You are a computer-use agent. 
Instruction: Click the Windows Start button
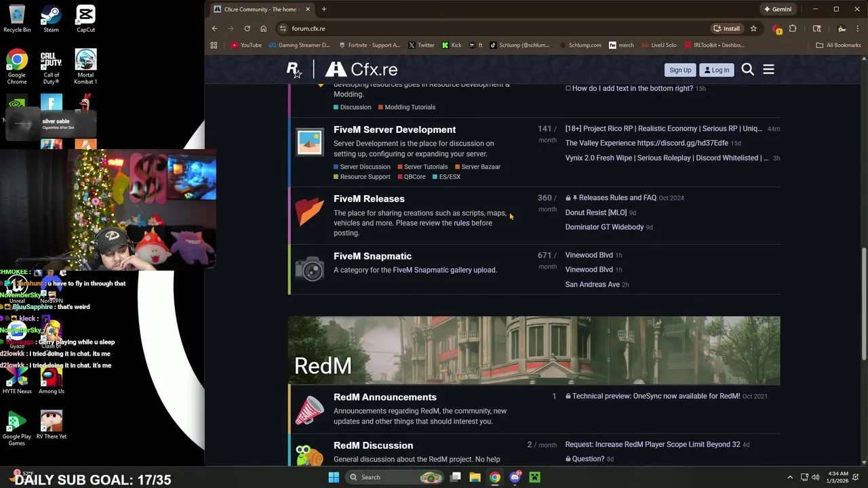[334, 477]
